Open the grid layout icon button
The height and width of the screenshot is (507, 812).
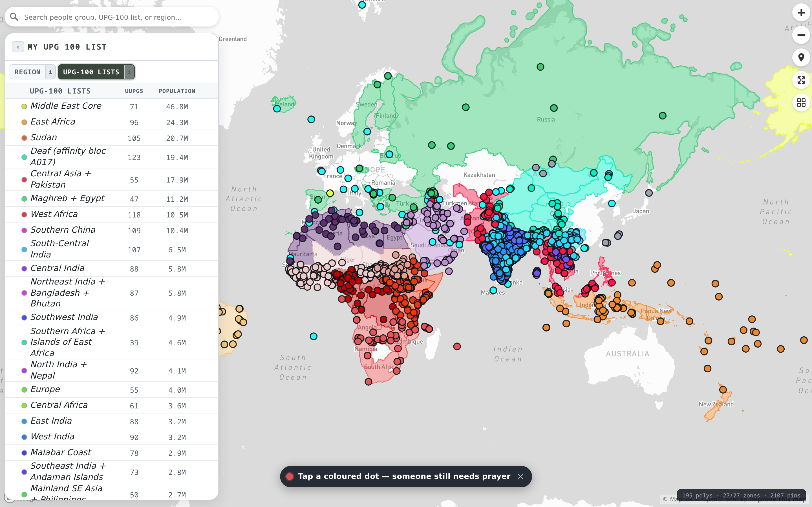point(801,103)
